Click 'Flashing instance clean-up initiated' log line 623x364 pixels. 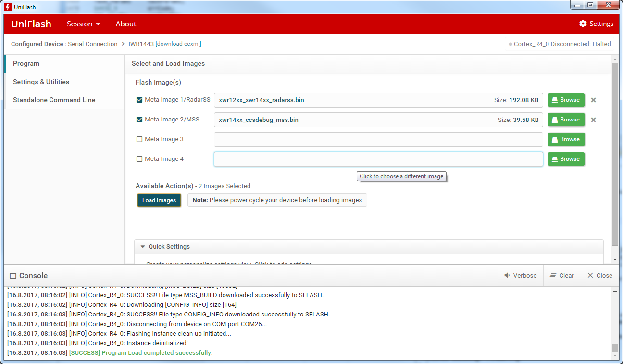119,333
